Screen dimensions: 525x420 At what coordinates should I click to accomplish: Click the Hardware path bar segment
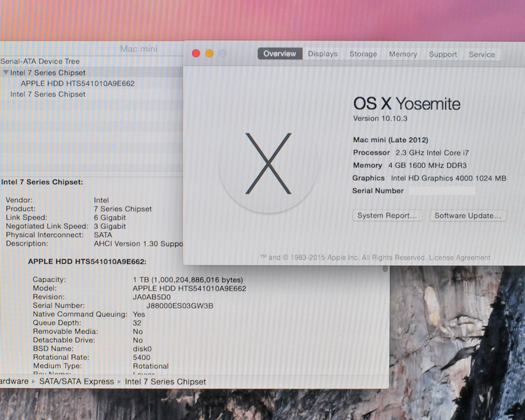14,381
